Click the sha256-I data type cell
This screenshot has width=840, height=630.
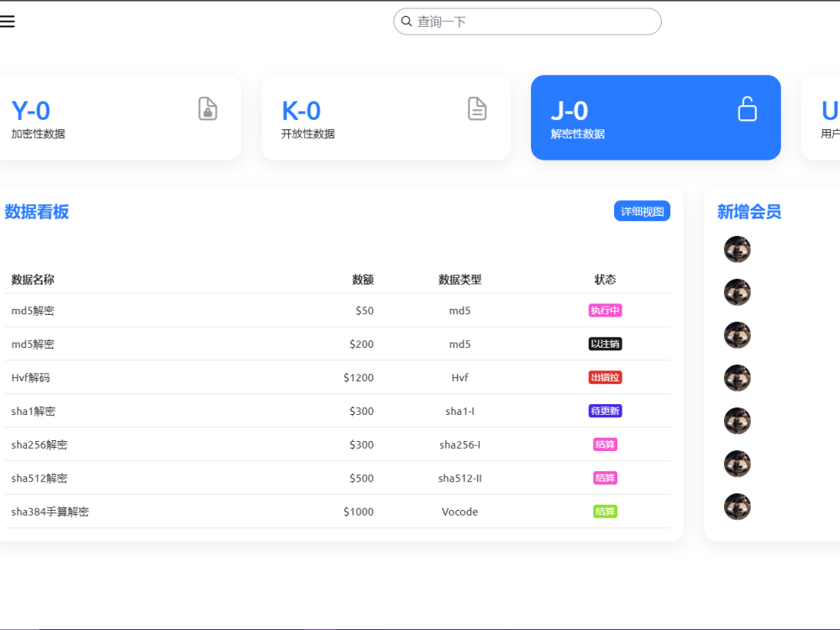(459, 444)
